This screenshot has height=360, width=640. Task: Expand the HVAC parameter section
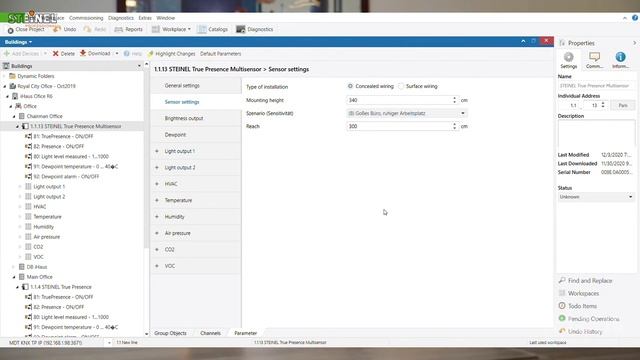click(157, 184)
